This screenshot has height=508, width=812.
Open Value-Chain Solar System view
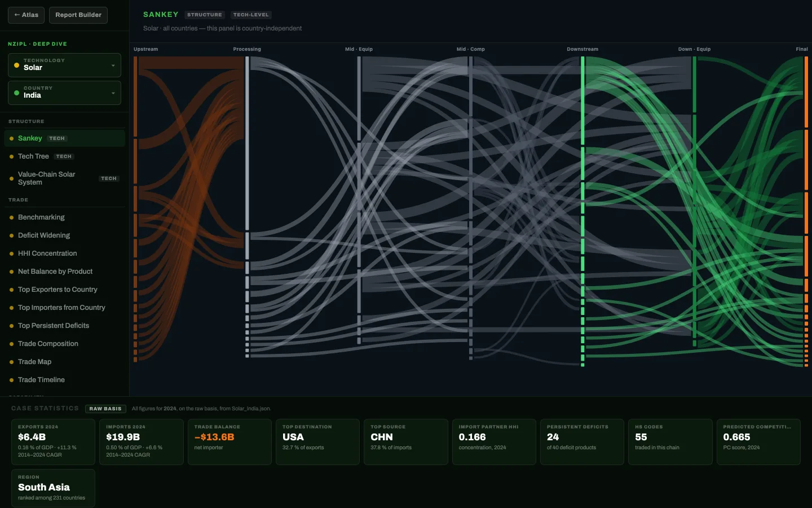[x=64, y=178]
